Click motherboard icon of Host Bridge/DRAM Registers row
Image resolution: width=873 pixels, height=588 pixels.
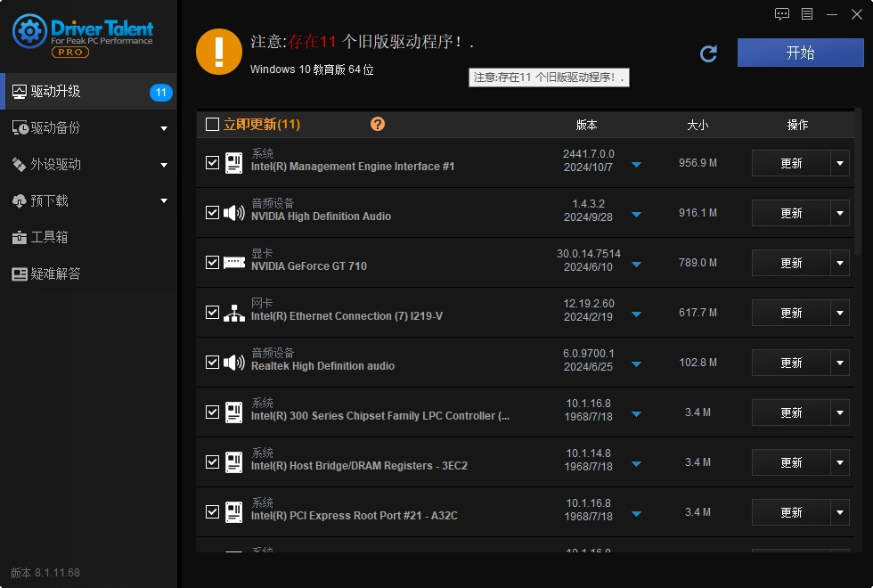(233, 462)
